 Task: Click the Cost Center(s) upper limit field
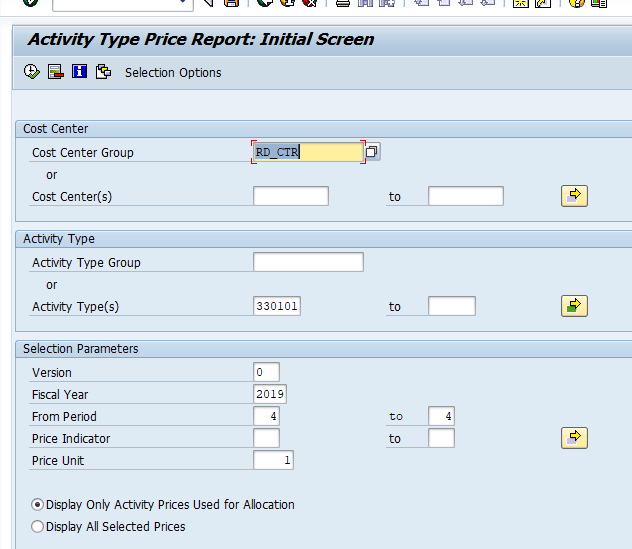[x=465, y=196]
